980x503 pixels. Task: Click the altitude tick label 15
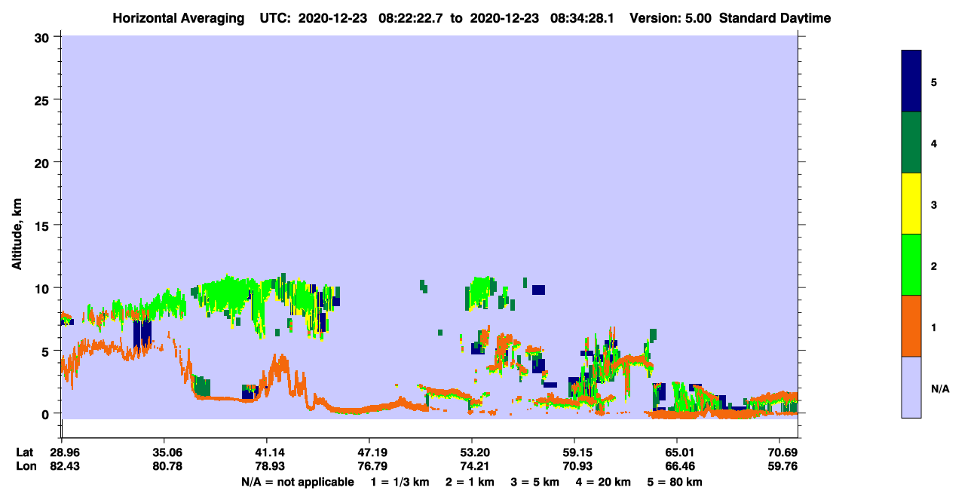tap(44, 225)
